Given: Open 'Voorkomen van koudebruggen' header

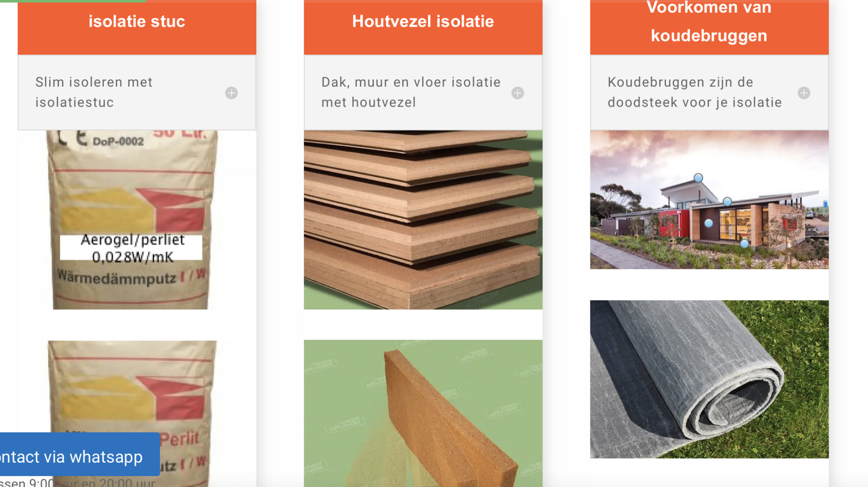Looking at the screenshot, I should pyautogui.click(x=709, y=22).
